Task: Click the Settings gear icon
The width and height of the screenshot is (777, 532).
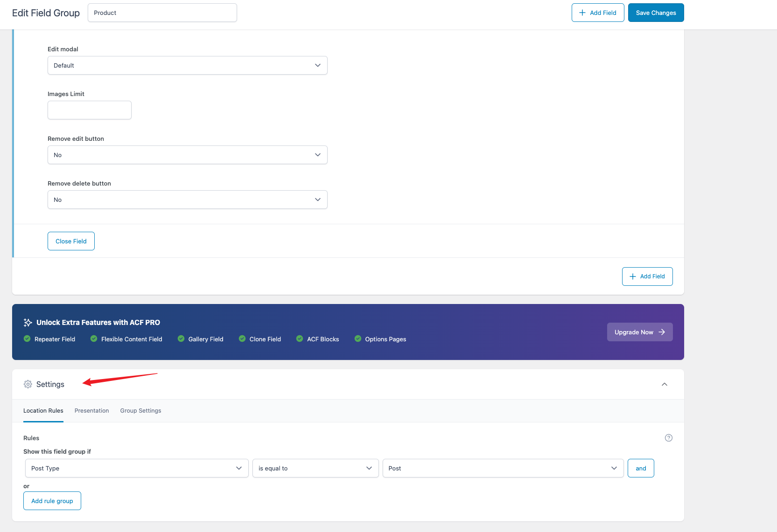Action: 28,384
